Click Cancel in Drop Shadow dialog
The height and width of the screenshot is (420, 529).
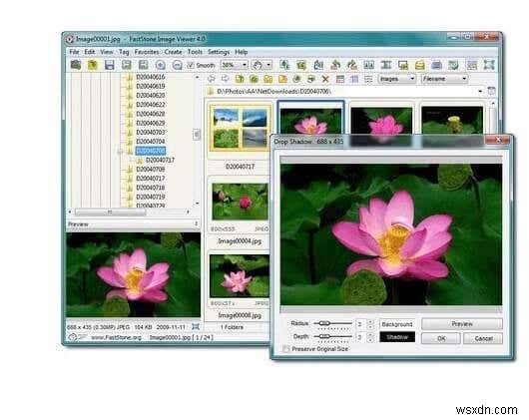coord(483,338)
